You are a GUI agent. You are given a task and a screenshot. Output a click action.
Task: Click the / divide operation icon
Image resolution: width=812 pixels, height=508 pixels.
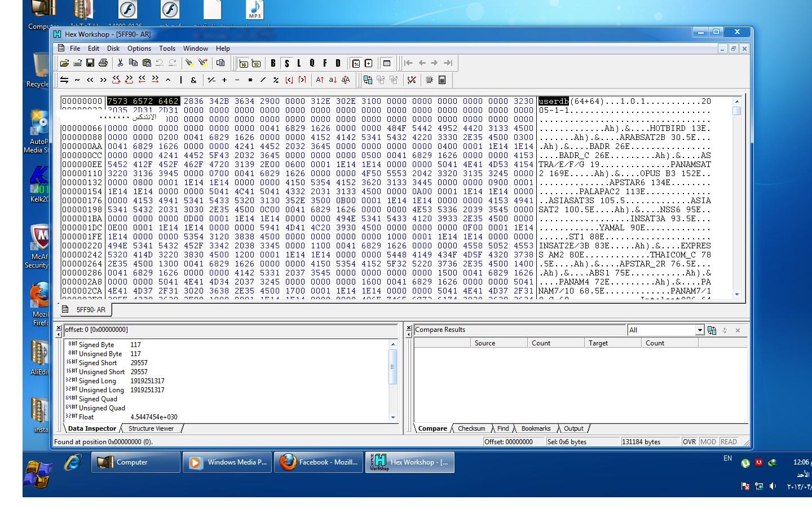pos(263,80)
